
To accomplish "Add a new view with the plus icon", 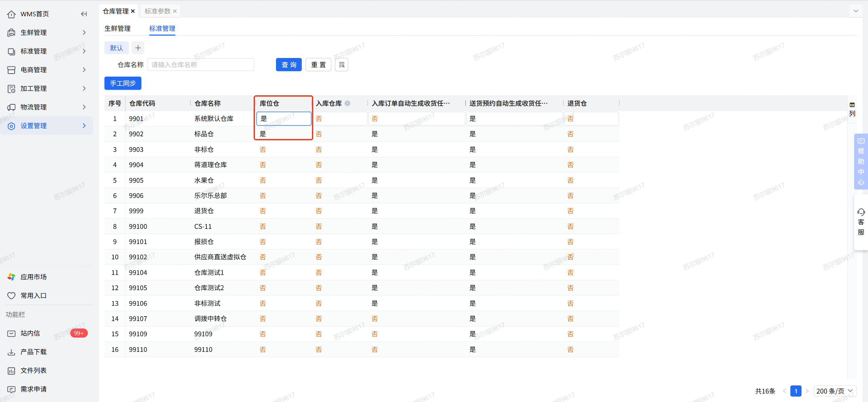I will (x=138, y=48).
